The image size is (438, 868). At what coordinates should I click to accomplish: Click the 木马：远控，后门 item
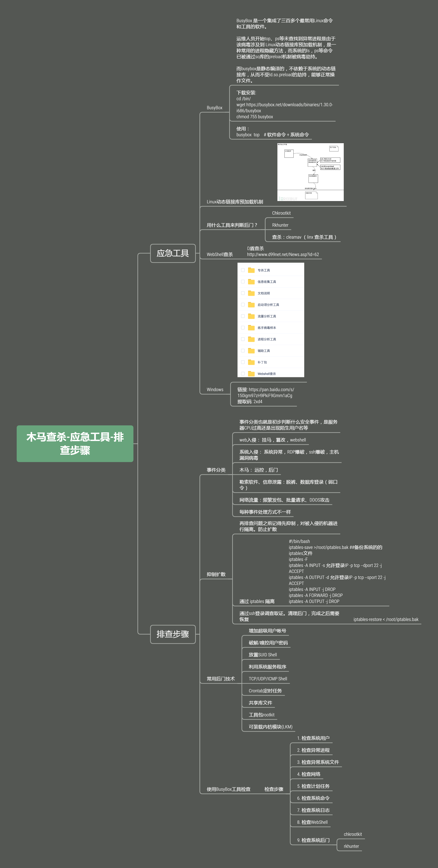(258, 470)
